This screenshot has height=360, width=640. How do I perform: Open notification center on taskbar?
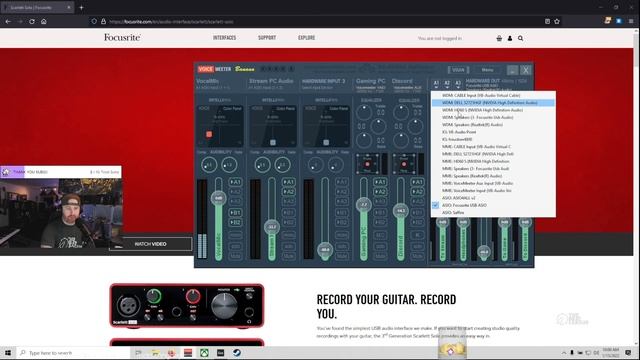(629, 353)
